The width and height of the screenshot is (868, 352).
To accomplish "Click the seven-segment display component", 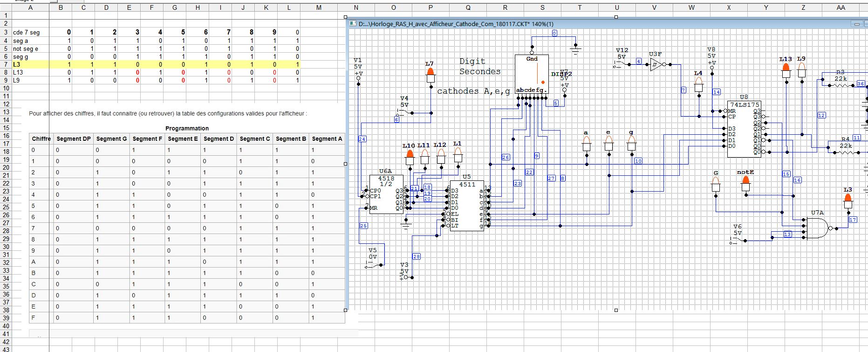I will point(532,74).
